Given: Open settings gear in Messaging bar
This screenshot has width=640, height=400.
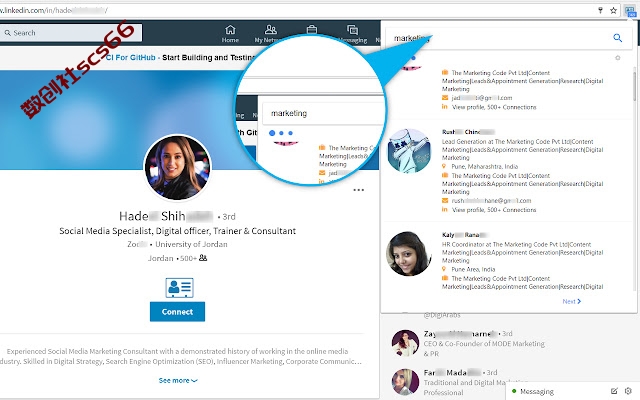Looking at the screenshot, I should point(628,391).
